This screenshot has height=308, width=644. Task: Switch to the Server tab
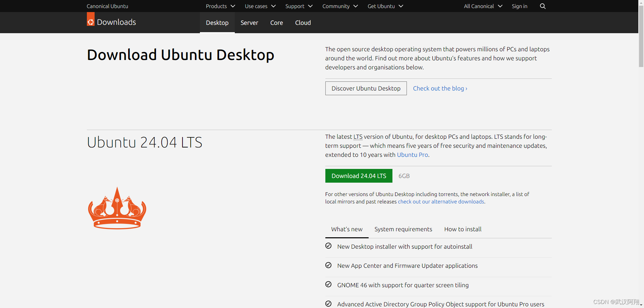pyautogui.click(x=249, y=22)
